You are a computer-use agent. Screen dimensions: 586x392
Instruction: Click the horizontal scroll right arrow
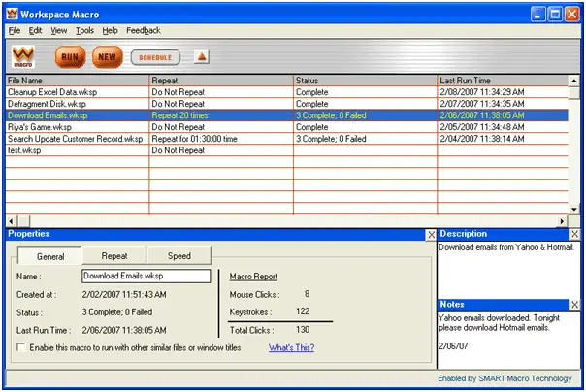click(562, 221)
